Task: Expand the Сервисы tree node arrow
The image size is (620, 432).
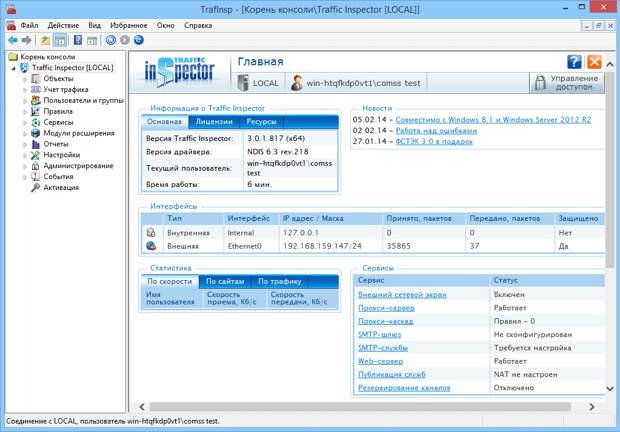Action: (x=25, y=123)
